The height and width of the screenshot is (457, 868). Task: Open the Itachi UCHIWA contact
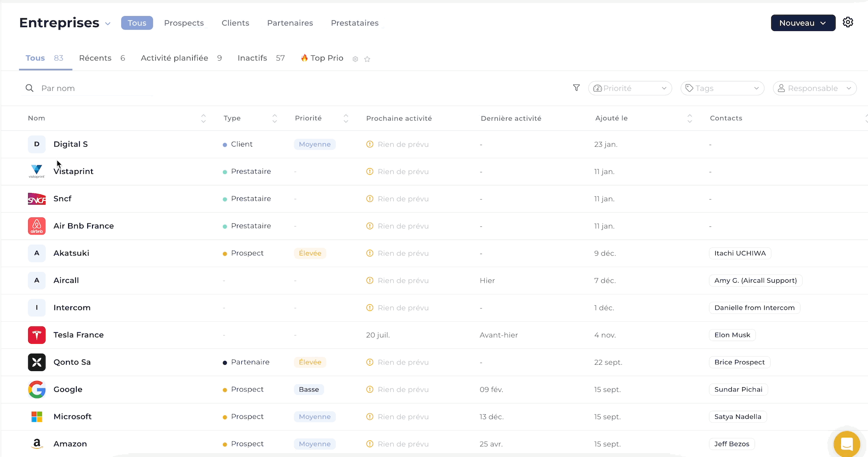pos(740,253)
